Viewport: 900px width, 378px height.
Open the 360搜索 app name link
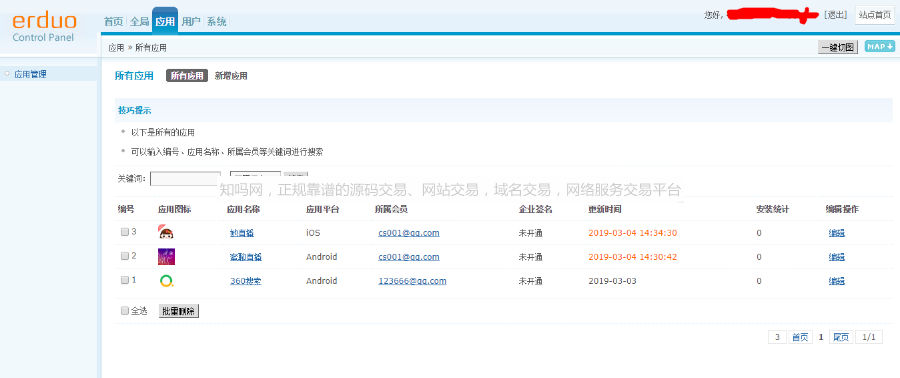[245, 281]
